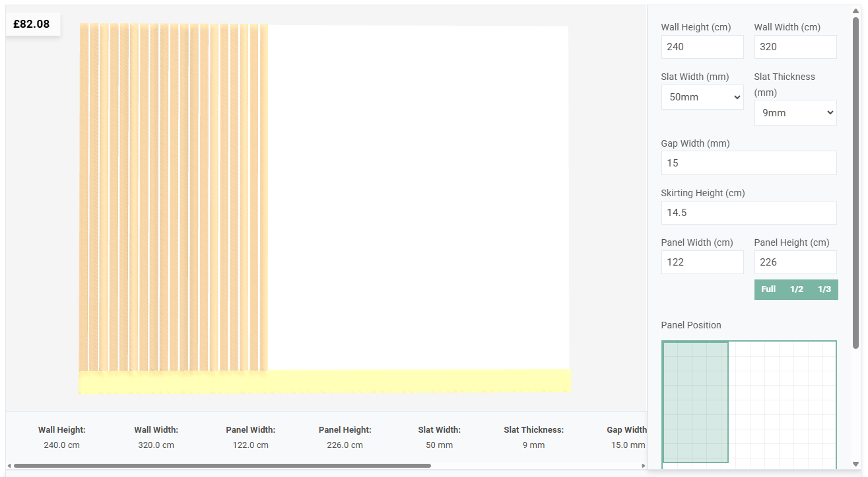Screen dimensions: 868x477
Task: Click the Panel Height input showing 226
Action: [x=795, y=262]
